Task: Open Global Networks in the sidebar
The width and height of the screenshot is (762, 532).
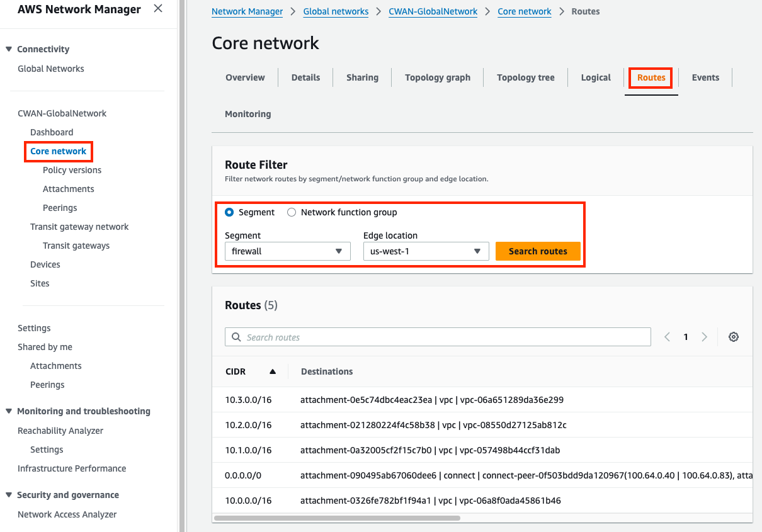Action: click(x=51, y=69)
